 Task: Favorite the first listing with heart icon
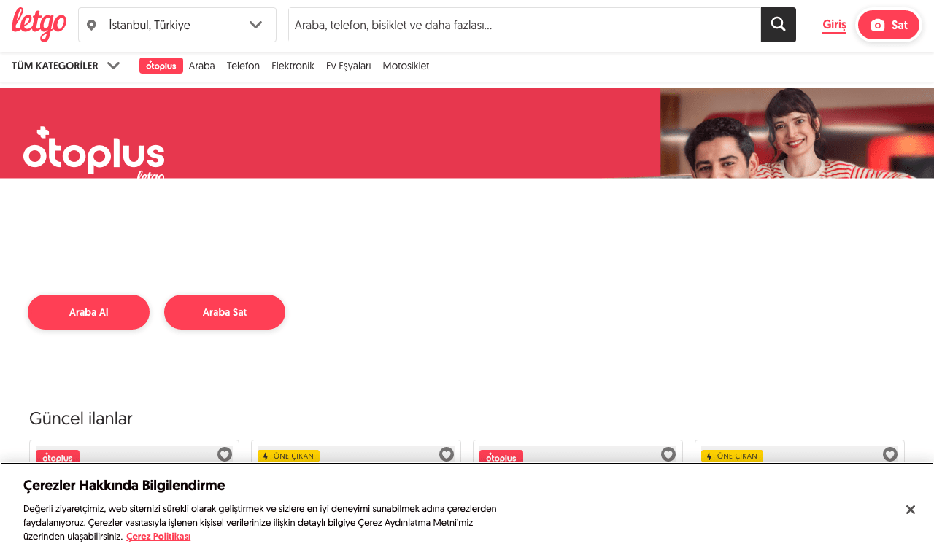(225, 454)
